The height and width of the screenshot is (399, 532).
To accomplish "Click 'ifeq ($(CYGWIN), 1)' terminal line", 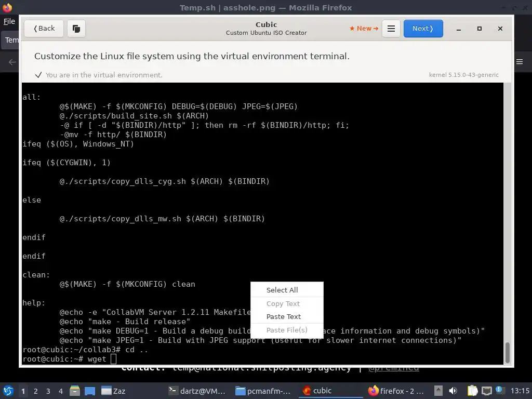I will [66, 163].
